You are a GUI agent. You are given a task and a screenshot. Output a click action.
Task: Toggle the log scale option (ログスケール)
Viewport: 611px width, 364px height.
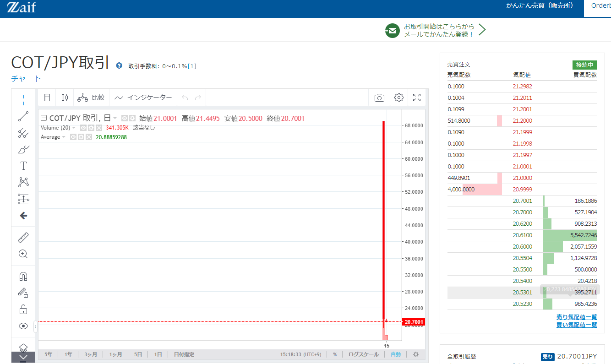363,354
